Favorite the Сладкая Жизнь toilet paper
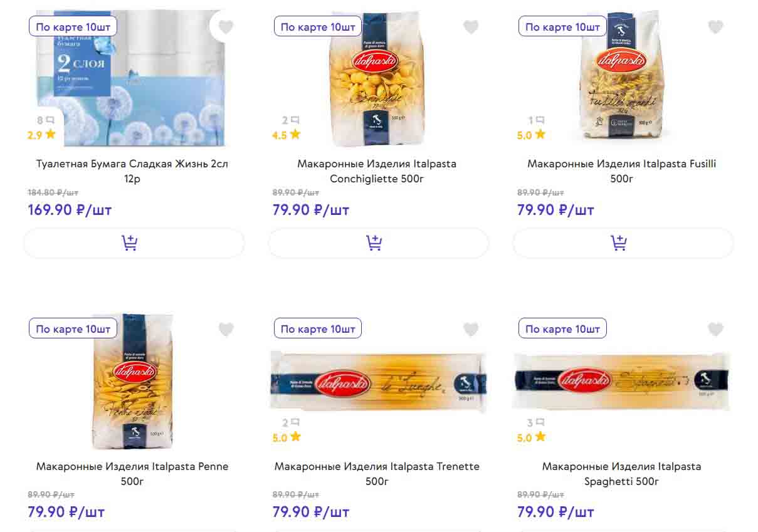Screen dimensions: 758x532 226,27
